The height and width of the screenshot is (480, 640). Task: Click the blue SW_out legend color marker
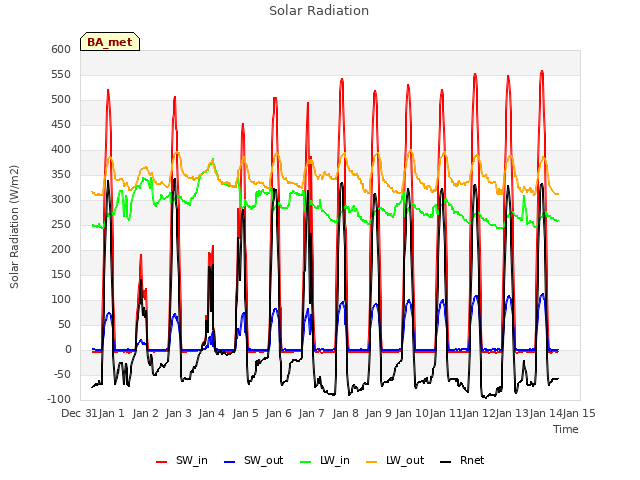pyautogui.click(x=230, y=462)
